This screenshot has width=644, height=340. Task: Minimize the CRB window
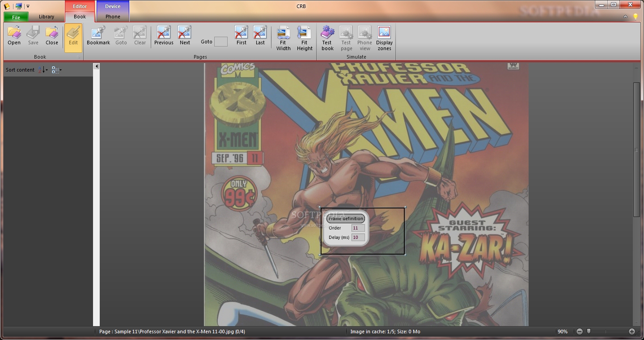pyautogui.click(x=602, y=5)
